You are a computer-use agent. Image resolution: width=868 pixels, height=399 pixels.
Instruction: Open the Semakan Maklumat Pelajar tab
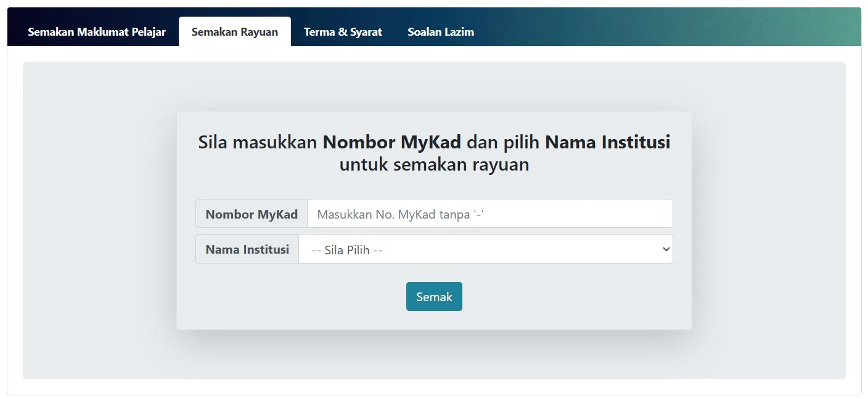coord(97,32)
